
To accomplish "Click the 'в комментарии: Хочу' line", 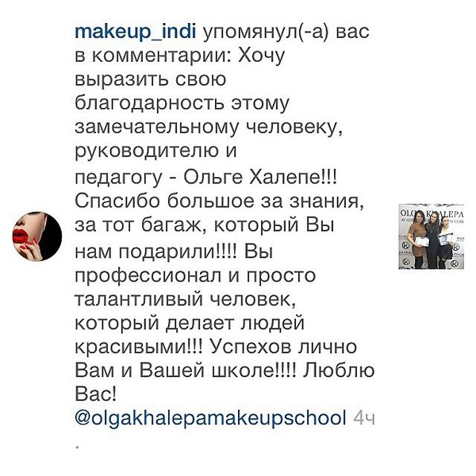I will 179,56.
